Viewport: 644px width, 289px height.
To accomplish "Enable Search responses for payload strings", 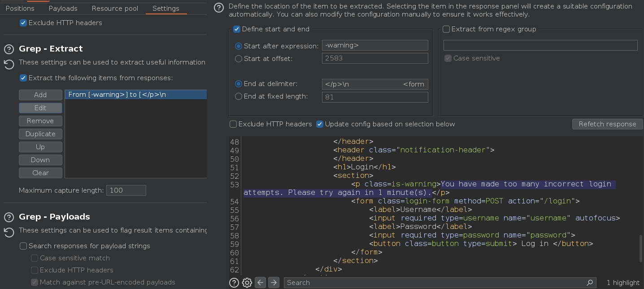I will tap(23, 246).
